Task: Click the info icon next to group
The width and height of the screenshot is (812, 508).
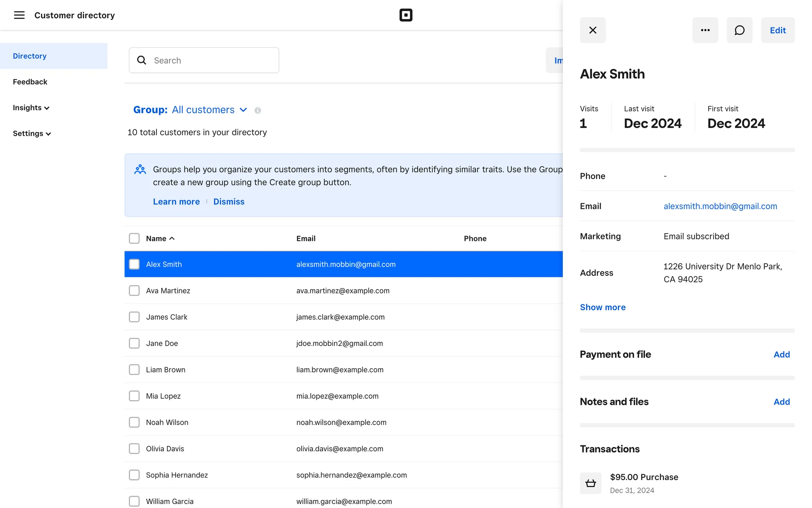Action: (x=258, y=110)
